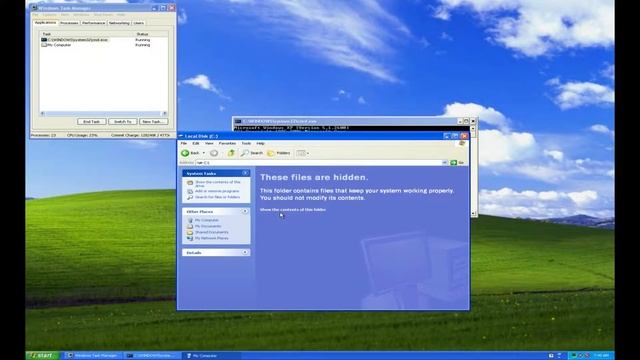The image size is (640, 360).
Task: Click the Search for files or folders icon
Action: tap(190, 197)
